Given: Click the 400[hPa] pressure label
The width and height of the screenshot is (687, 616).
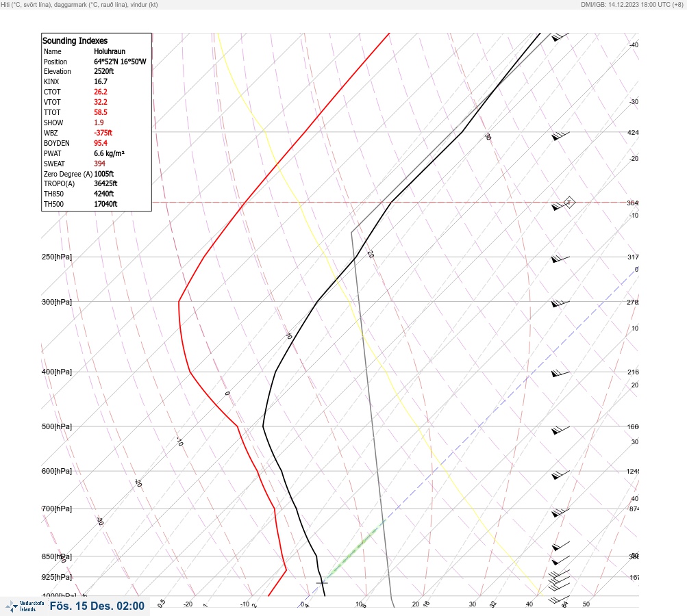Looking at the screenshot, I should 57,372.
